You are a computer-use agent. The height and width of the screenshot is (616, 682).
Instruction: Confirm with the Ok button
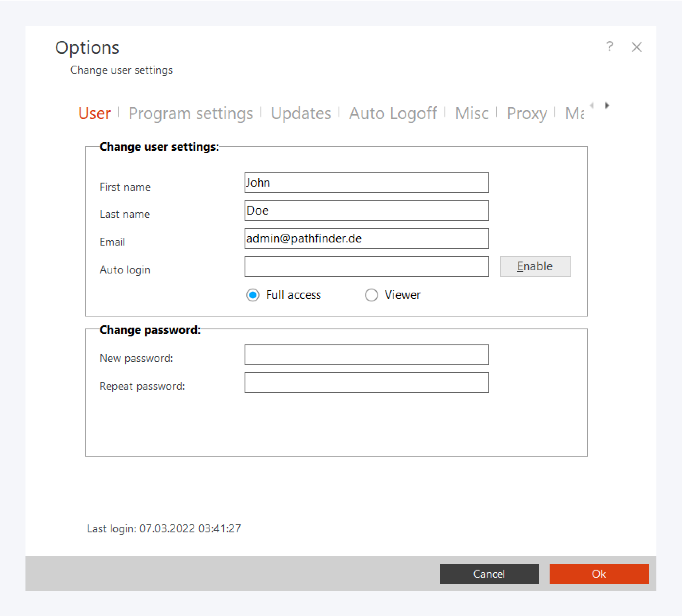(599, 574)
